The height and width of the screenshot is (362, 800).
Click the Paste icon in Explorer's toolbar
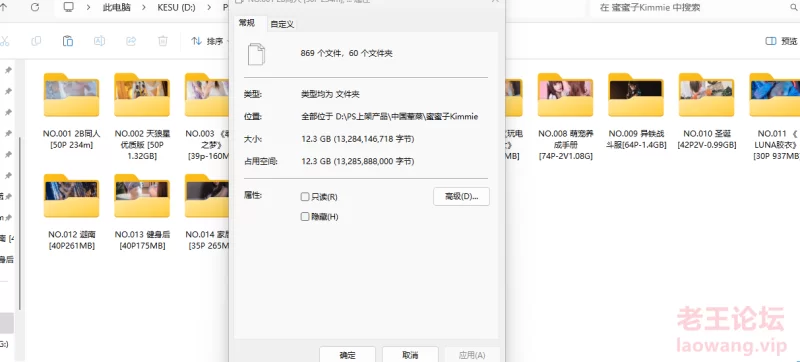(x=68, y=41)
